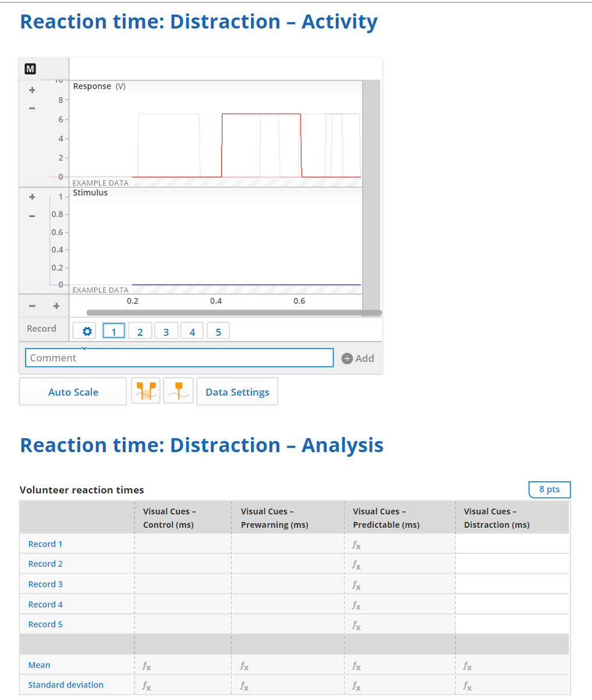Click the Add comment plus icon
592x700 pixels.
(349, 358)
